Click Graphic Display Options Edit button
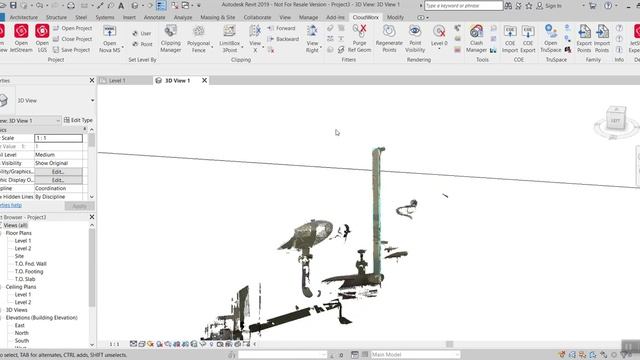The image size is (640, 360). [x=58, y=180]
